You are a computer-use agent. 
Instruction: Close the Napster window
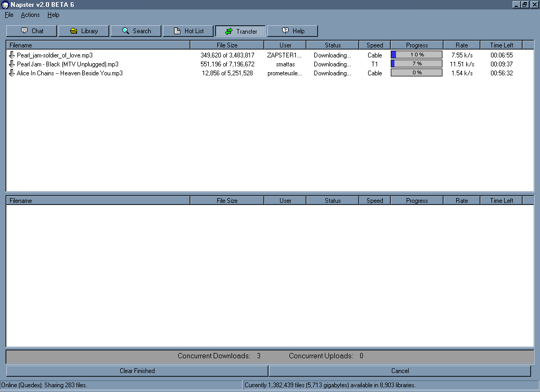(535, 4)
